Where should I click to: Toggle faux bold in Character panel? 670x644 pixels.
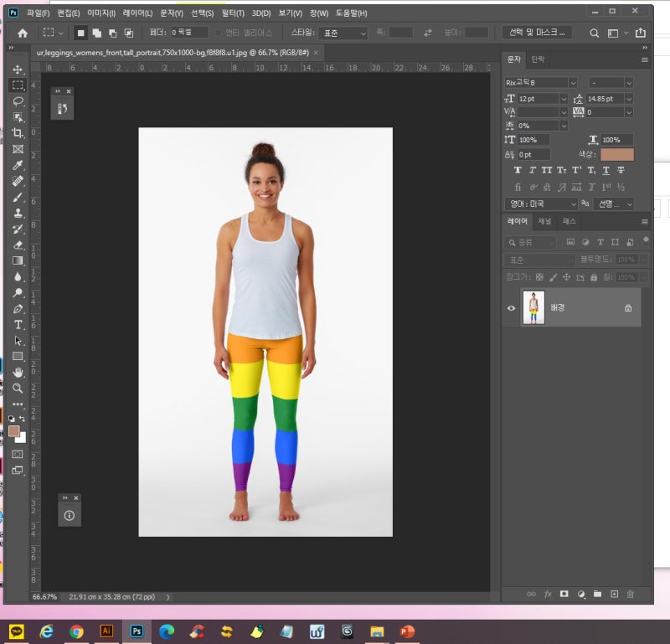click(x=518, y=170)
